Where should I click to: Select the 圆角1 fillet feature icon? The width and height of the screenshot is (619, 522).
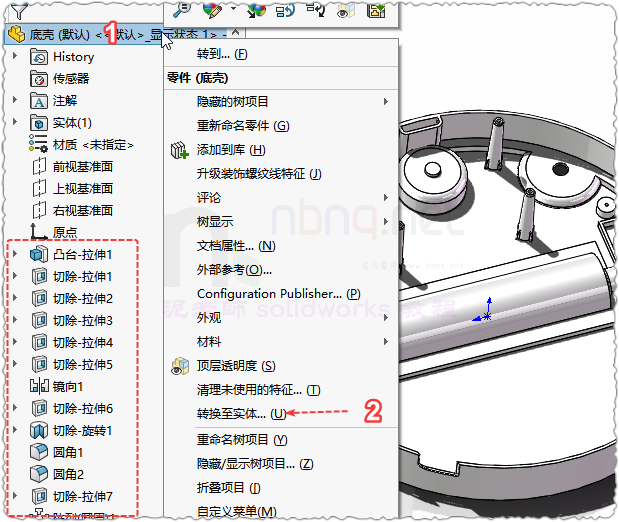coord(39,452)
